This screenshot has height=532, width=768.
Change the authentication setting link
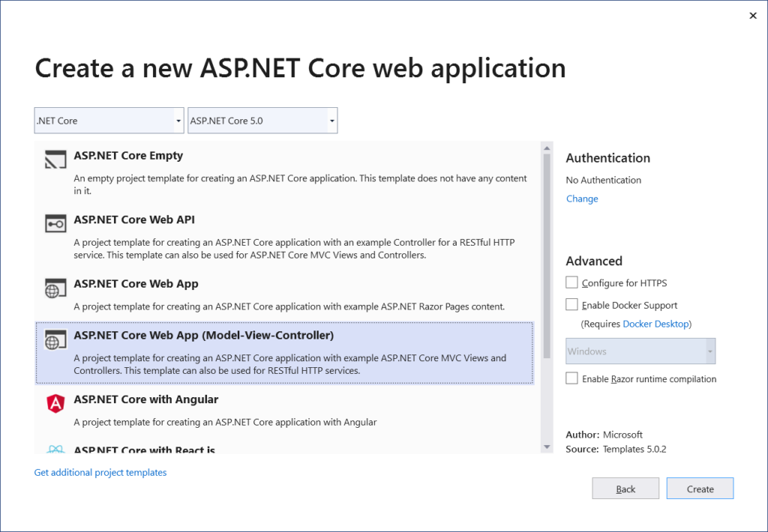click(x=582, y=199)
